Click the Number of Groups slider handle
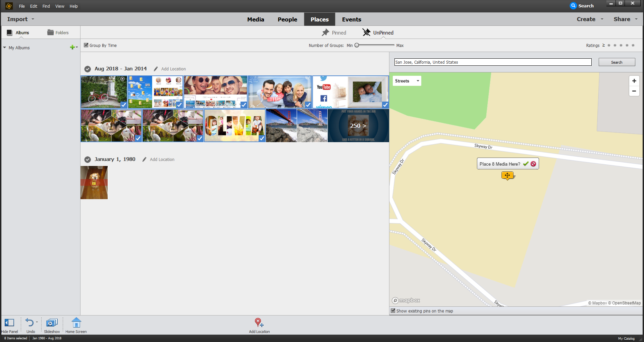 [357, 45]
